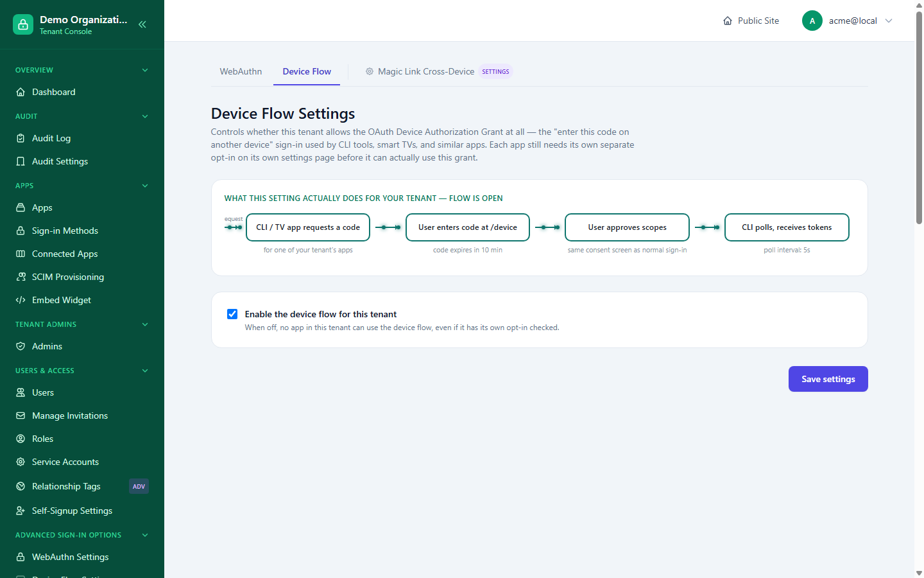This screenshot has height=578, width=924.
Task: Click the Apps bag icon
Action: click(x=21, y=207)
